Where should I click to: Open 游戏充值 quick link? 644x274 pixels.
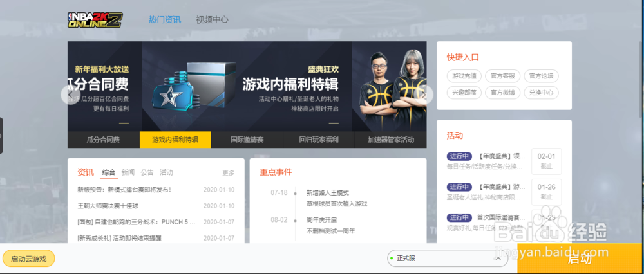tap(464, 76)
